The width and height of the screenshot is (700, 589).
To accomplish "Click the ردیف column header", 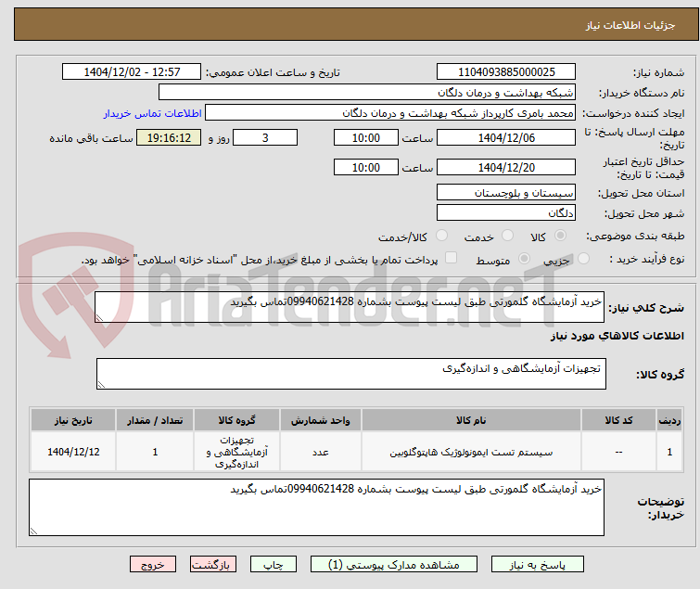I will [x=669, y=420].
